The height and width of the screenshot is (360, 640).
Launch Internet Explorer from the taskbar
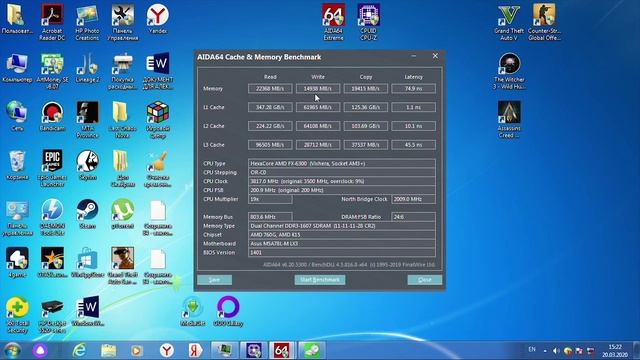coord(79,350)
